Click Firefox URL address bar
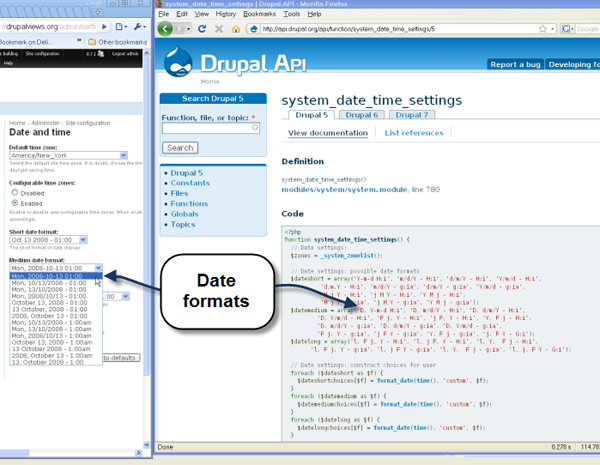The width and height of the screenshot is (600, 465). [x=399, y=29]
